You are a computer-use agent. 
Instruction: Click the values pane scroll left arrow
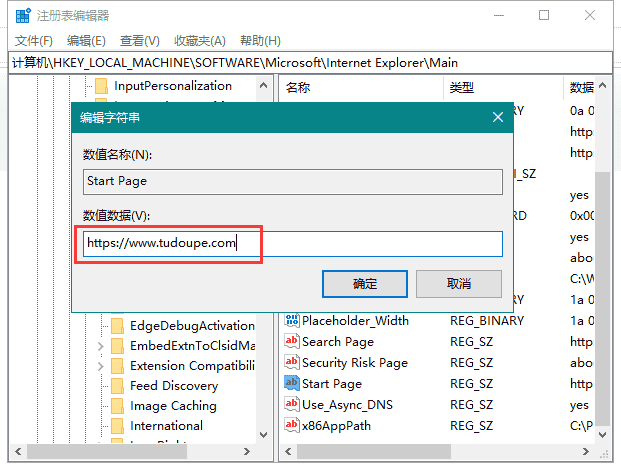(288, 451)
